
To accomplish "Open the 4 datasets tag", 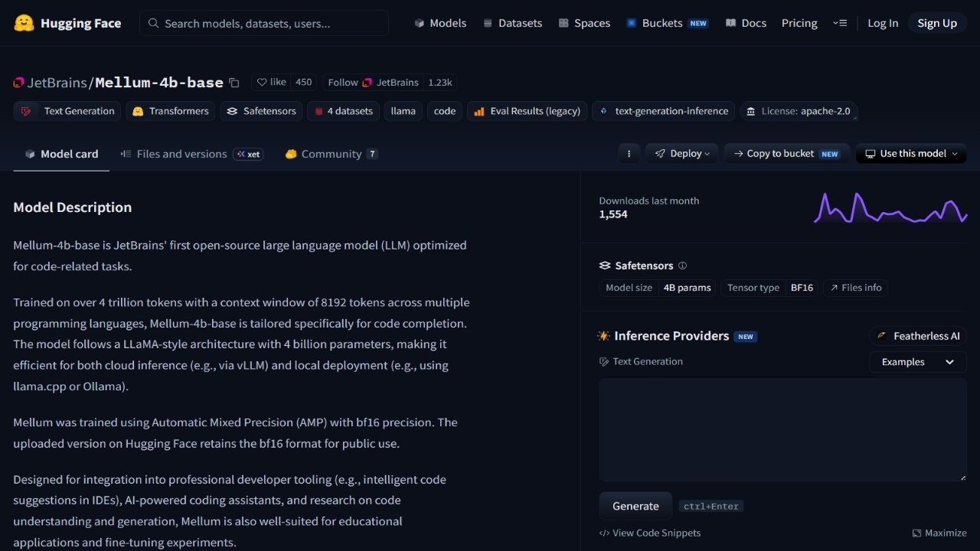I will coord(343,111).
